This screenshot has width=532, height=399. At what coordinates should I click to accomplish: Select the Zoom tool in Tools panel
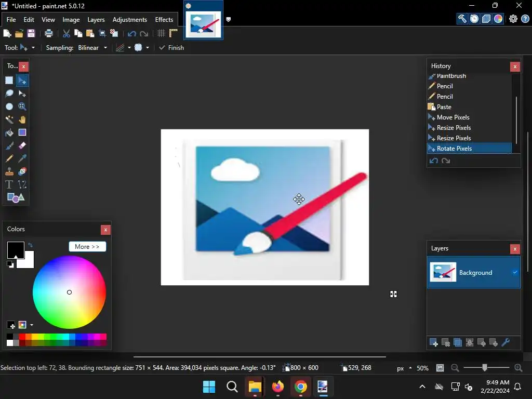click(22, 107)
